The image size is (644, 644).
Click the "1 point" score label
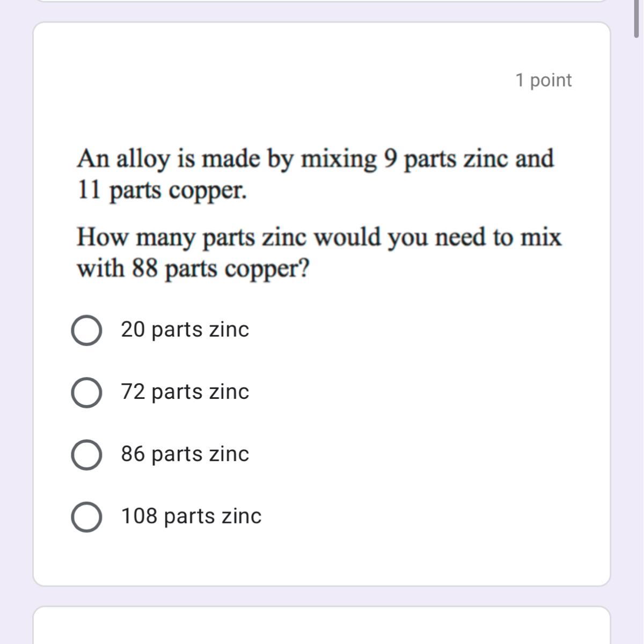pyautogui.click(x=543, y=80)
